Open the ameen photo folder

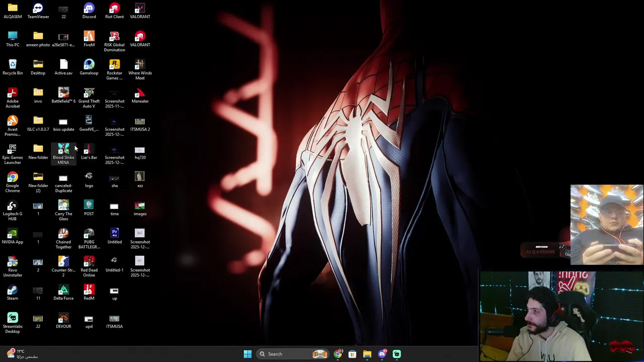click(38, 39)
